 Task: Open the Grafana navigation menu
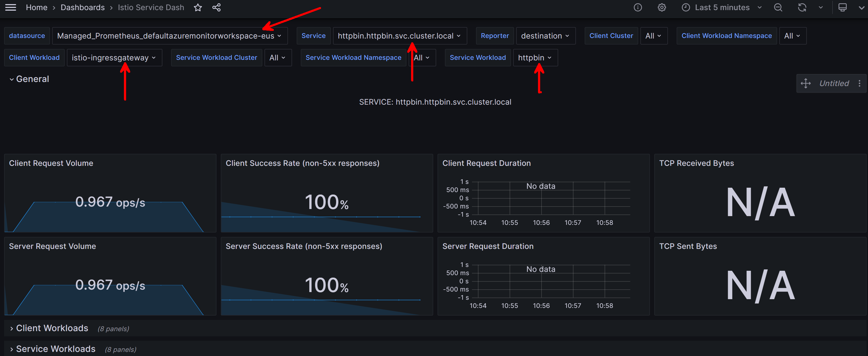coord(10,7)
